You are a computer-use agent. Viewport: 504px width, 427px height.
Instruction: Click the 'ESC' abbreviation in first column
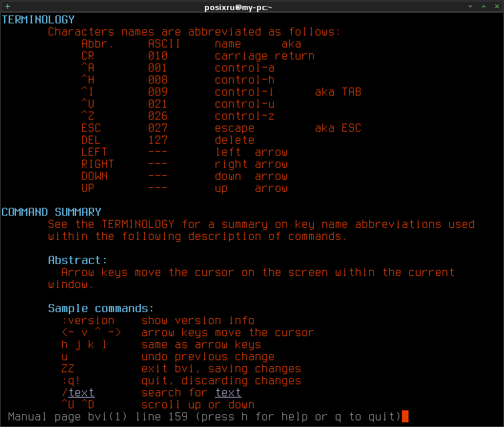[91, 128]
